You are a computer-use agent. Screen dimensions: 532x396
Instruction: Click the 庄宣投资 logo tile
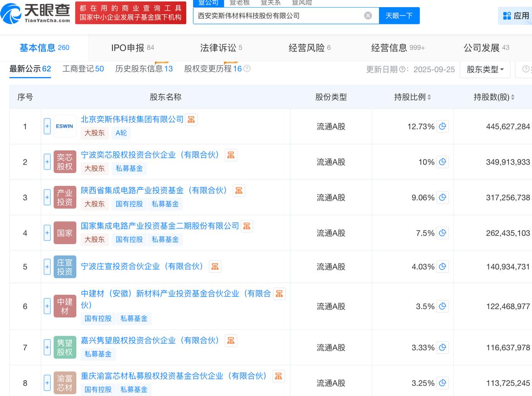coord(65,267)
